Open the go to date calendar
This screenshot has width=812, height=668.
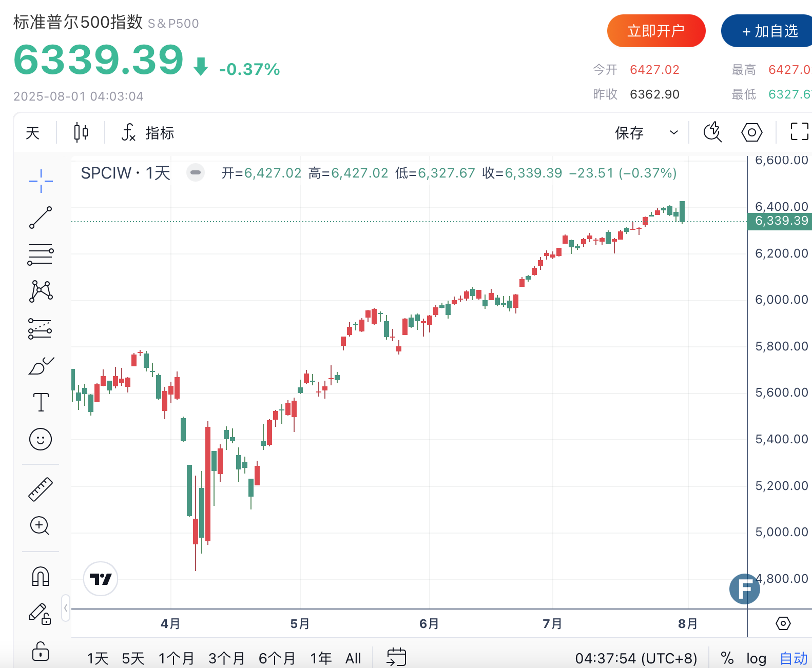pos(396,657)
